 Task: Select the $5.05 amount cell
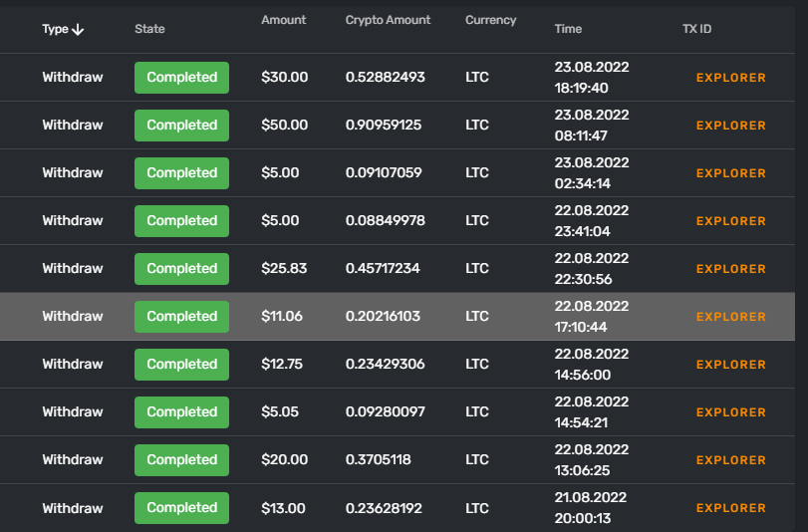click(x=280, y=411)
